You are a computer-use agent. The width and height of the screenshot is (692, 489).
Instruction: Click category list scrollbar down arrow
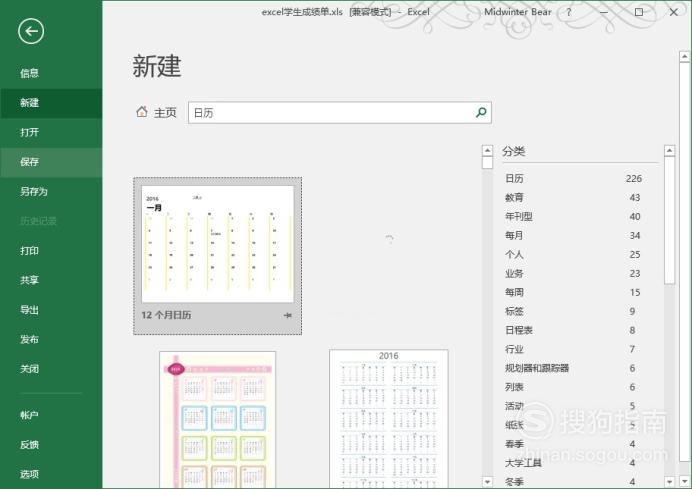click(669, 481)
